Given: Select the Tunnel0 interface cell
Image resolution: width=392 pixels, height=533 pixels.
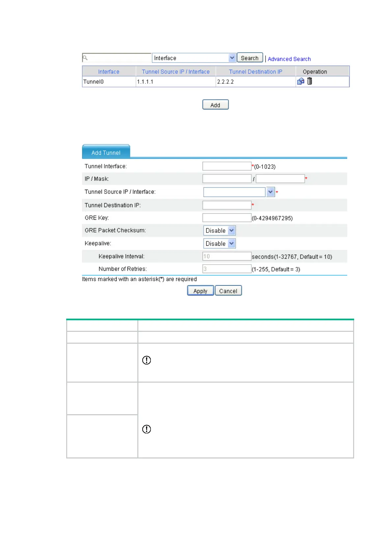Looking at the screenshot, I should (x=109, y=82).
